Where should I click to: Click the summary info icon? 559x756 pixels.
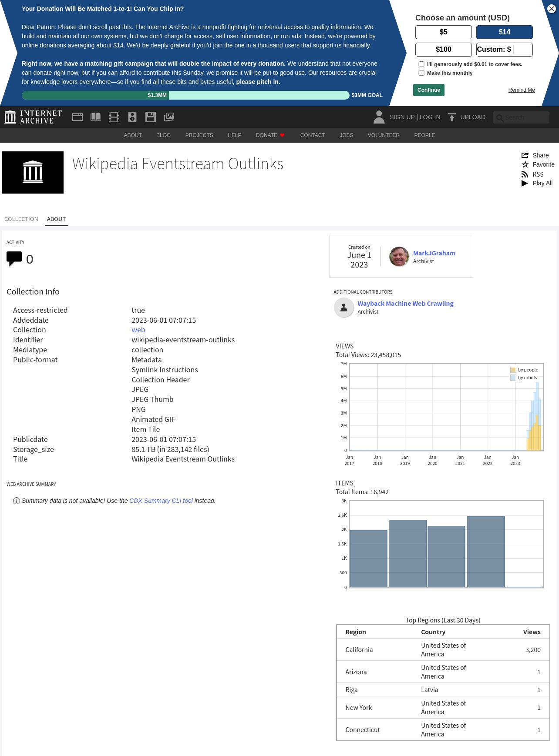tap(17, 501)
